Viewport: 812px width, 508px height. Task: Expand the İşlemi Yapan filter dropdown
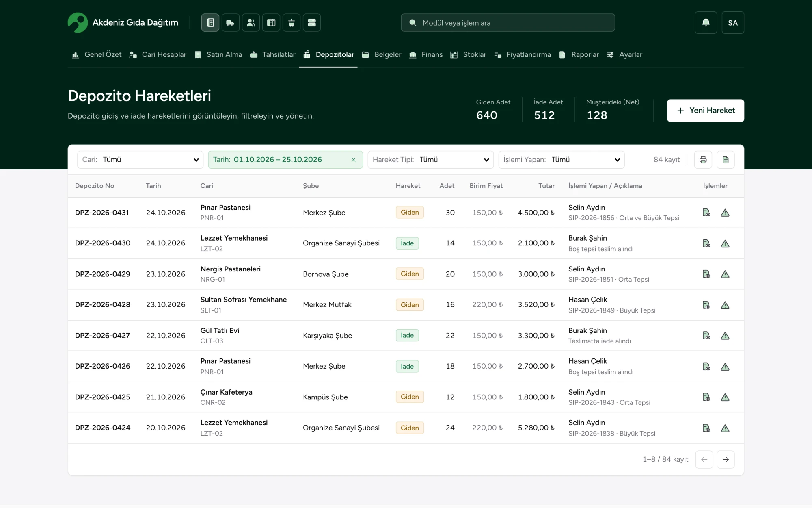(561, 160)
